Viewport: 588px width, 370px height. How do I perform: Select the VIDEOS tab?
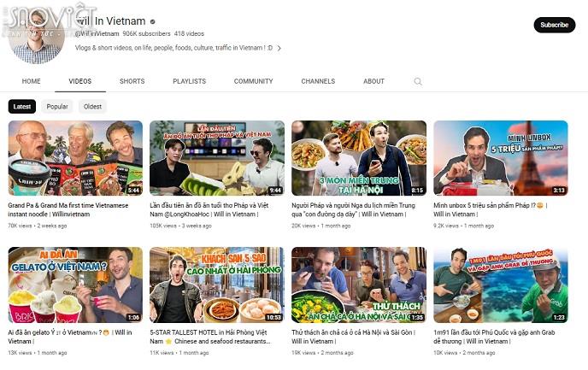[79, 81]
